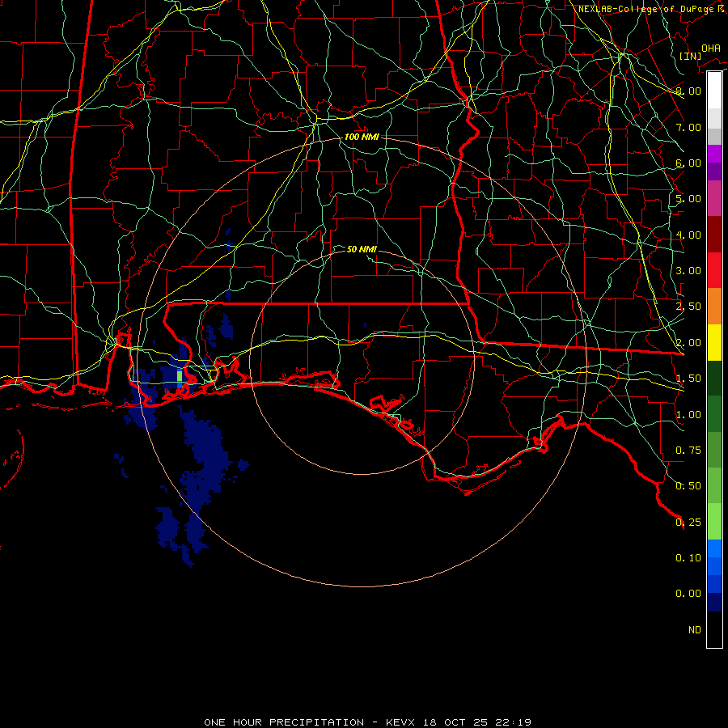
Task: Click the 4.00 legend value
Action: tap(688, 235)
